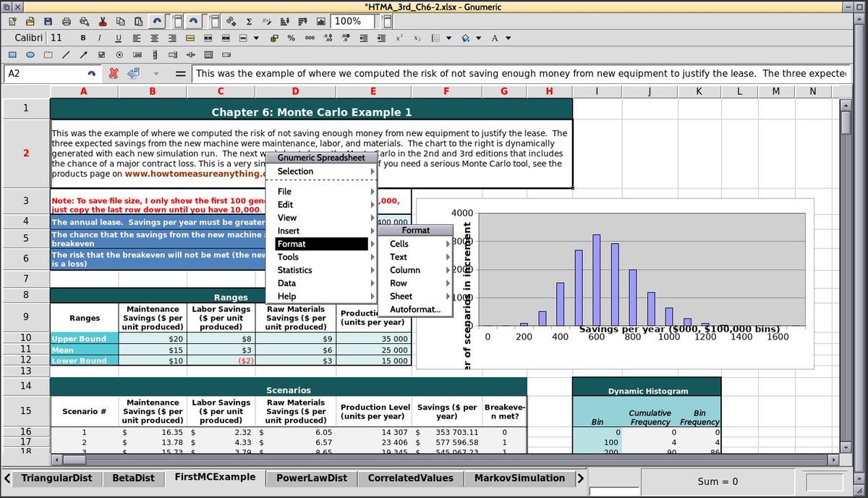Choose Cells in the Format submenu

click(416, 244)
